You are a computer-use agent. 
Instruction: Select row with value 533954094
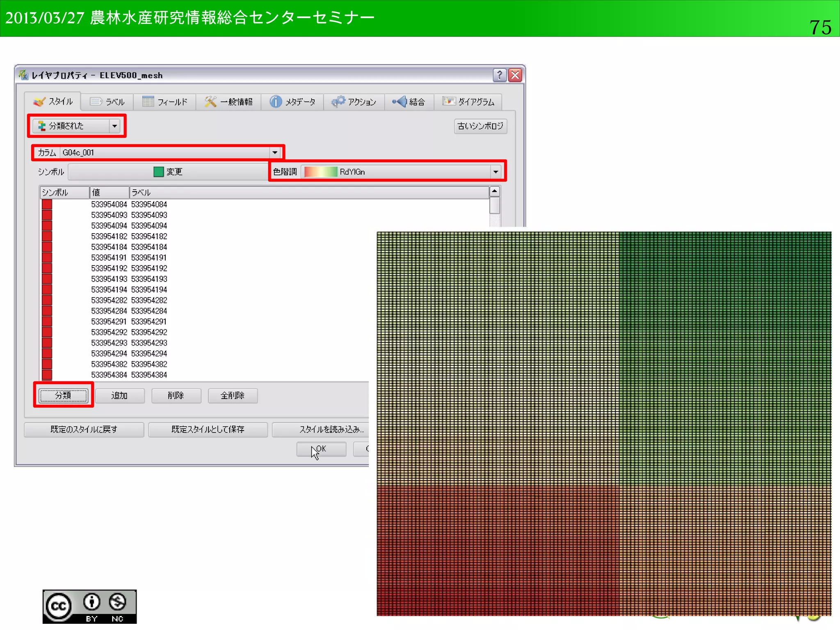(265, 225)
